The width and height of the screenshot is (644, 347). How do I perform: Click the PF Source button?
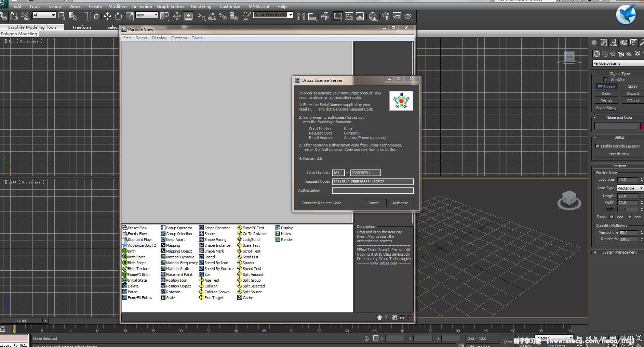point(606,87)
